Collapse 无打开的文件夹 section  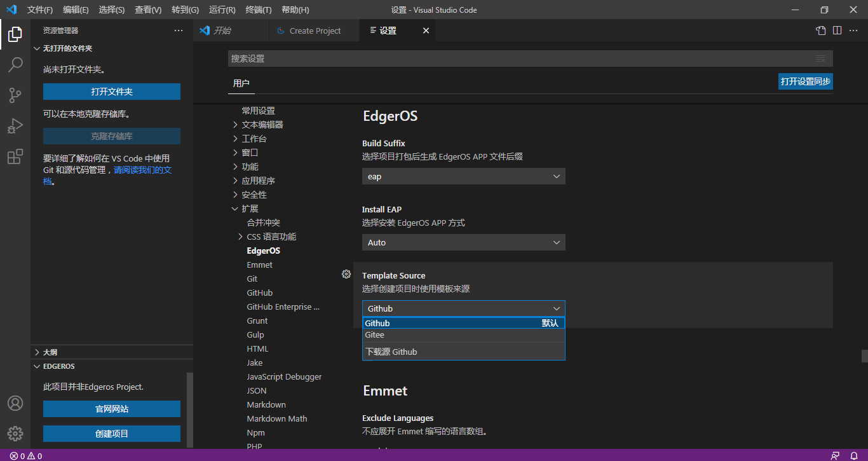pos(112,48)
